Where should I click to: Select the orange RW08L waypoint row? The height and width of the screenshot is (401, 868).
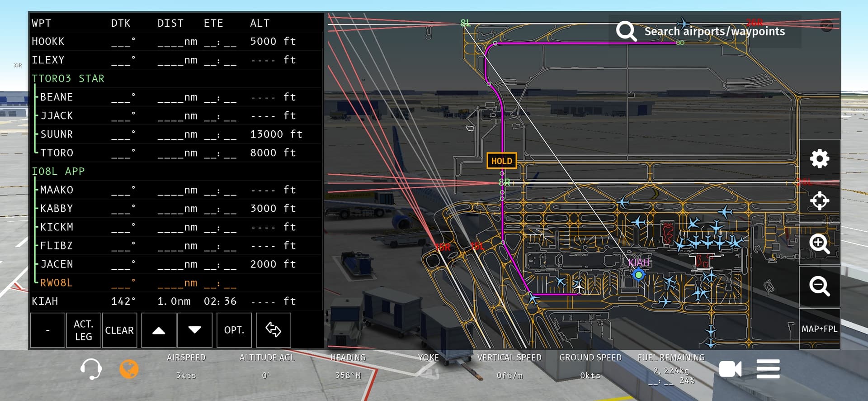click(176, 283)
